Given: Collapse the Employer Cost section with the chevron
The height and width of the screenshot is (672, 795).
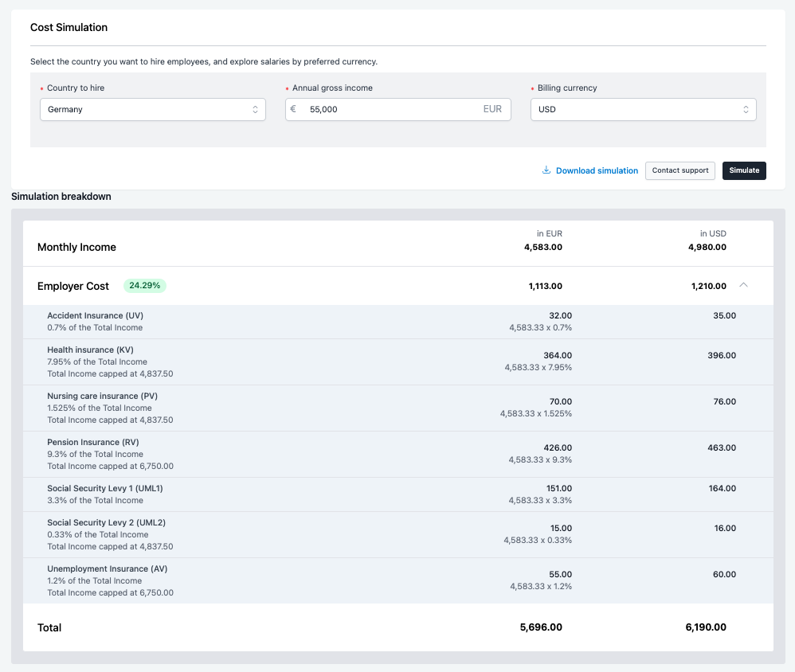Looking at the screenshot, I should coord(743,285).
